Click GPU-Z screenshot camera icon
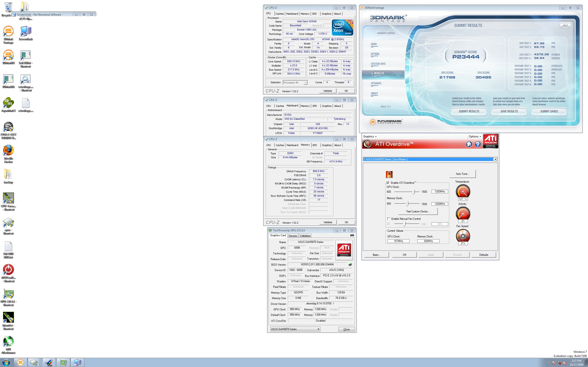588x367 pixels. [352, 235]
